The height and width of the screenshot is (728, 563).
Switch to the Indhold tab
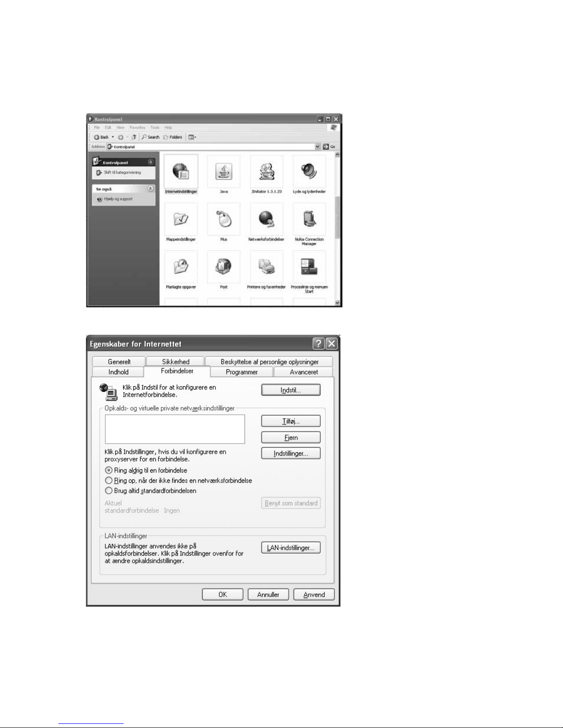119,372
